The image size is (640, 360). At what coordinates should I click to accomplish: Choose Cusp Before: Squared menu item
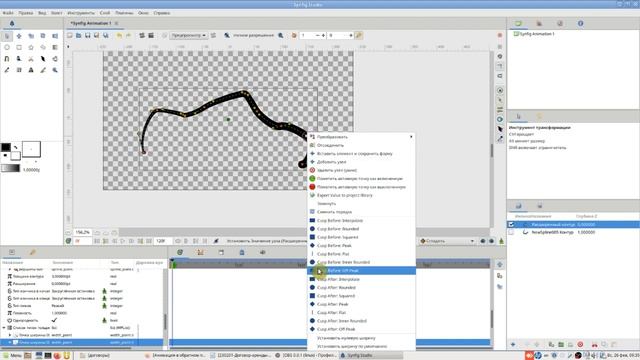click(362, 237)
